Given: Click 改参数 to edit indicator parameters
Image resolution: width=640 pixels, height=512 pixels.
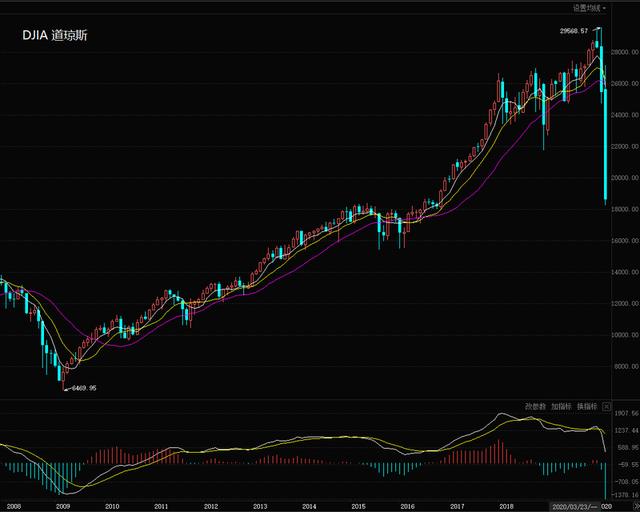Looking at the screenshot, I should tap(537, 407).
